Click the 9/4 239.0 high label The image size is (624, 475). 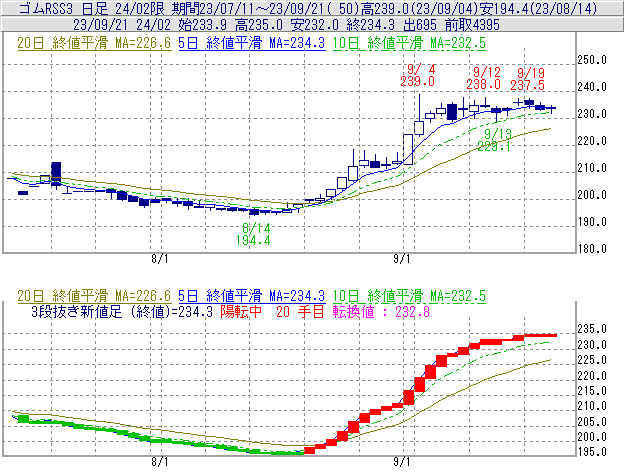[x=418, y=76]
